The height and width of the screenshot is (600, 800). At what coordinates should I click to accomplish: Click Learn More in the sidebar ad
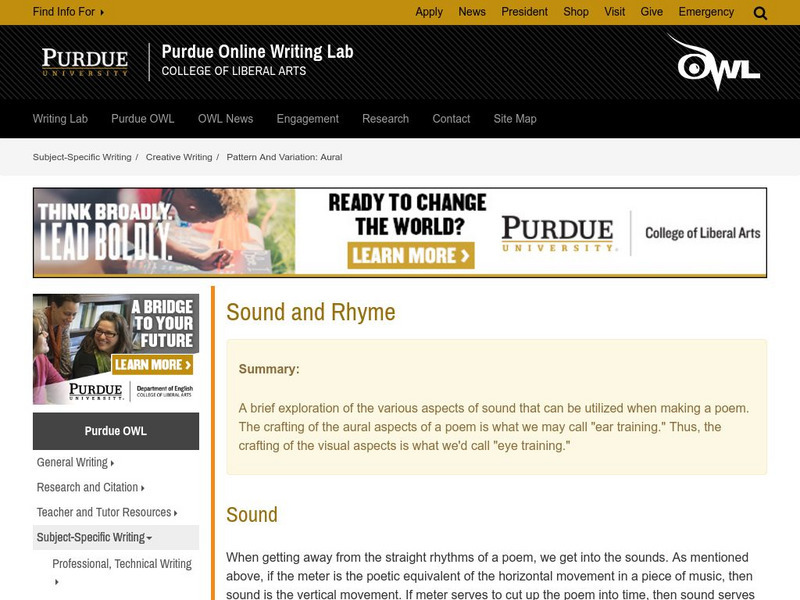click(152, 364)
